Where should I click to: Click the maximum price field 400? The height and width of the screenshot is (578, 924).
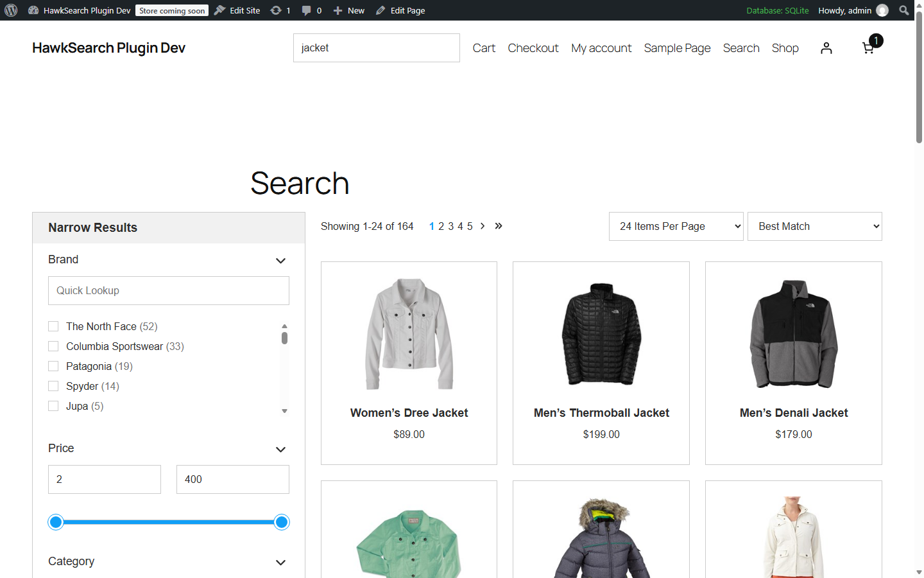pos(233,479)
